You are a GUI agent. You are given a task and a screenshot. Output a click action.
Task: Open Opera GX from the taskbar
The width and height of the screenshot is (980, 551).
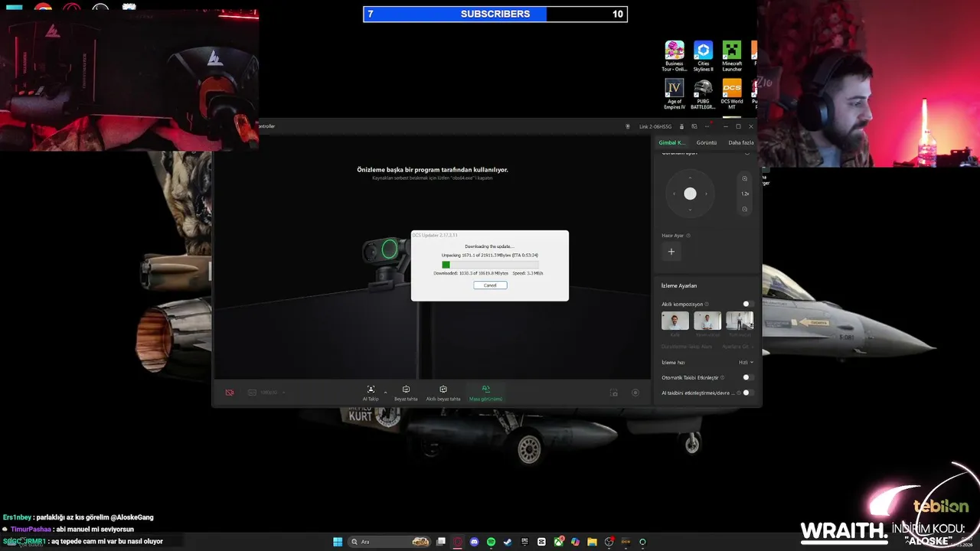tap(458, 542)
